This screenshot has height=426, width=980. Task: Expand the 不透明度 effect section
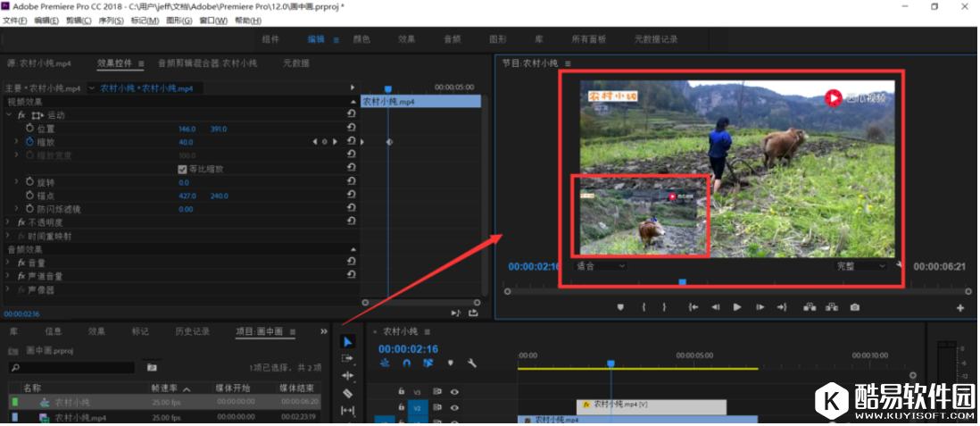[x=9, y=222]
